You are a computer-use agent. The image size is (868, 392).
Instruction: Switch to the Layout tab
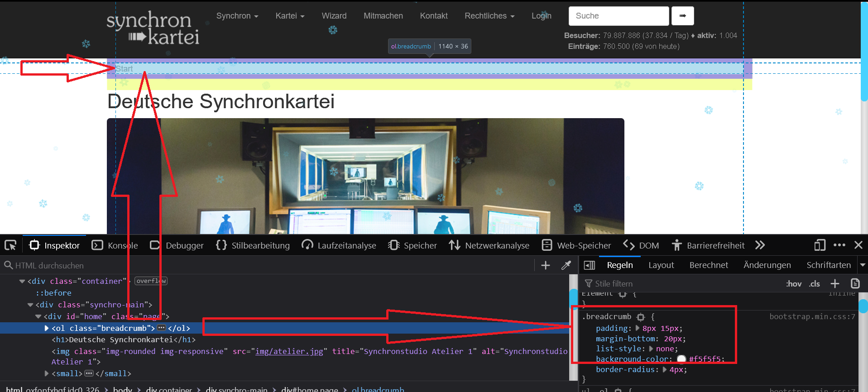tap(661, 265)
